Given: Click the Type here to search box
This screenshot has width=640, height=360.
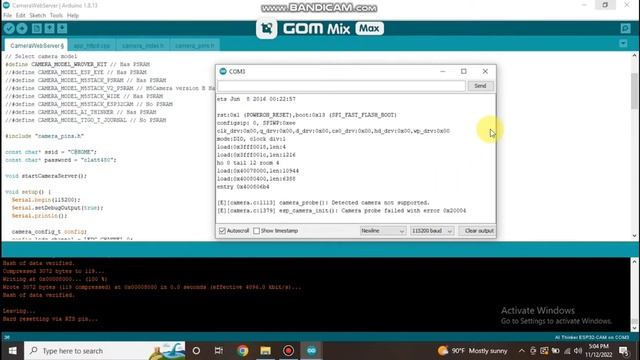Looking at the screenshot, I should (105, 351).
